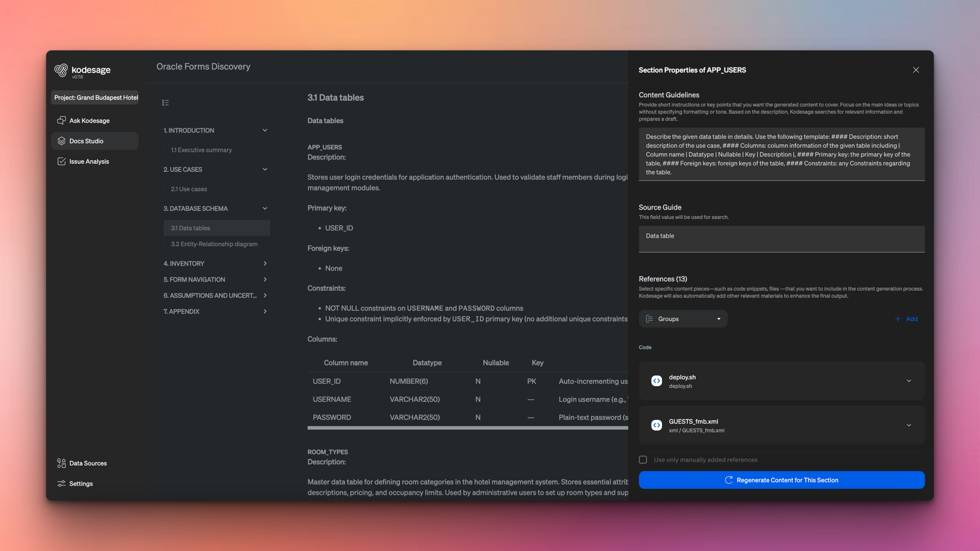Open the Groups dropdown

click(x=683, y=319)
